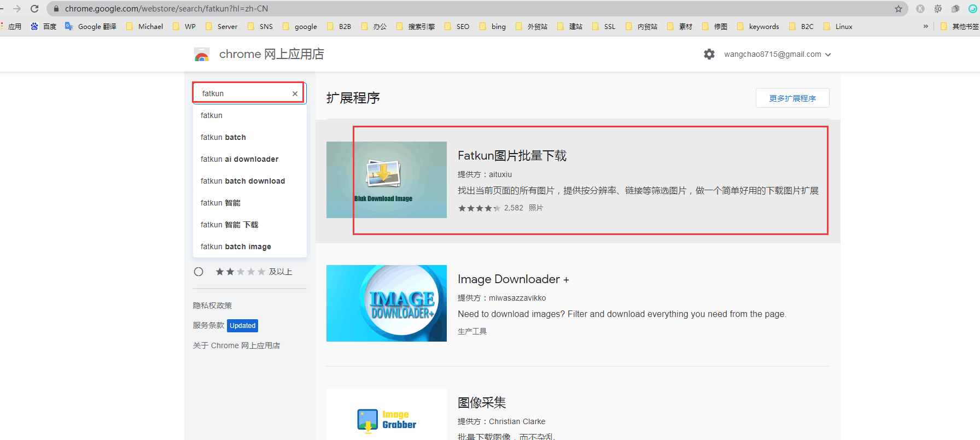Image resolution: width=980 pixels, height=440 pixels.
Task: Open the SSL bookmark folder
Action: tap(604, 26)
